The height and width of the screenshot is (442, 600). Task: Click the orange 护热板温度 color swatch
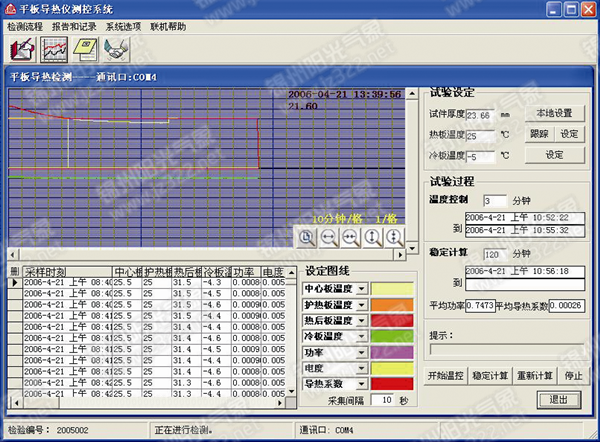coord(390,305)
